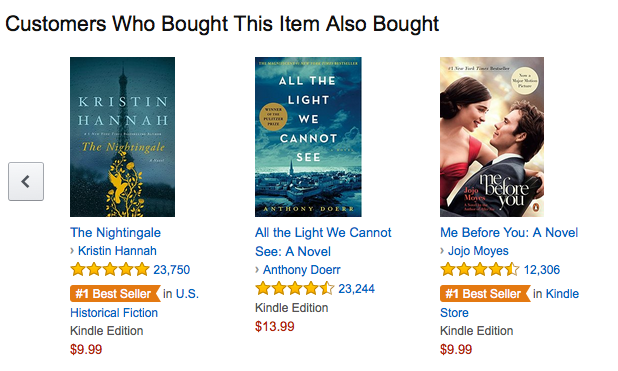Expand the chevron beside Kristin Hannah

[x=72, y=250]
